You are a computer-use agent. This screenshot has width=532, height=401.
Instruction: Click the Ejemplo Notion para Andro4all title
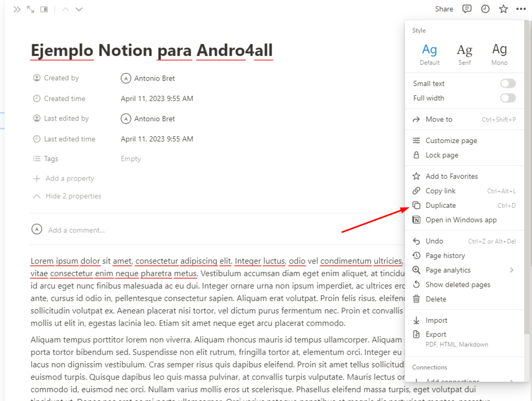152,51
